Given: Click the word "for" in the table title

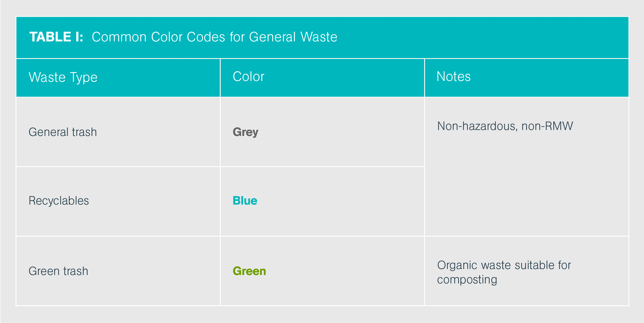Looking at the screenshot, I should pyautogui.click(x=237, y=37).
